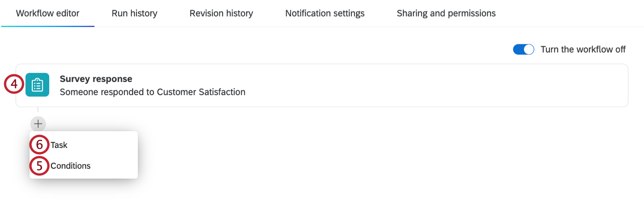Image resolution: width=644 pixels, height=210 pixels.
Task: Click the Turn the workflow off label
Action: pos(583,49)
